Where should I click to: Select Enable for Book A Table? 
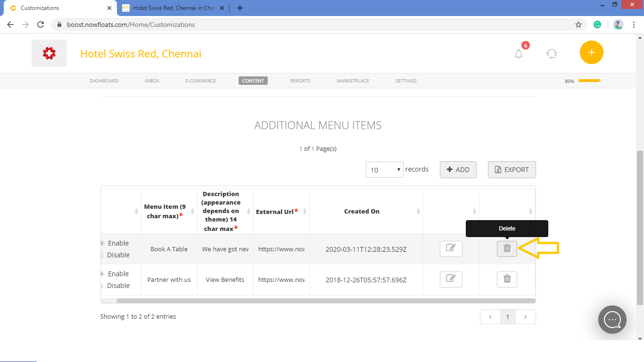tap(102, 243)
